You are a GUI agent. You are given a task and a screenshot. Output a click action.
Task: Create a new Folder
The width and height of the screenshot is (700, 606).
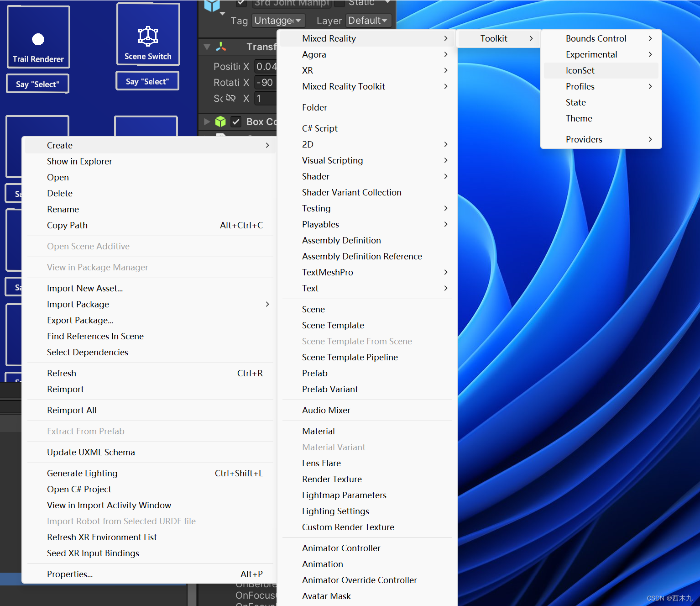pos(367,107)
